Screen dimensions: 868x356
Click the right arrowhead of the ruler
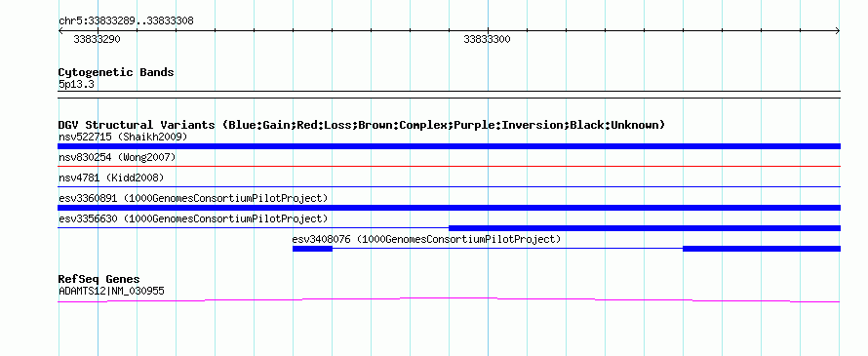click(837, 31)
